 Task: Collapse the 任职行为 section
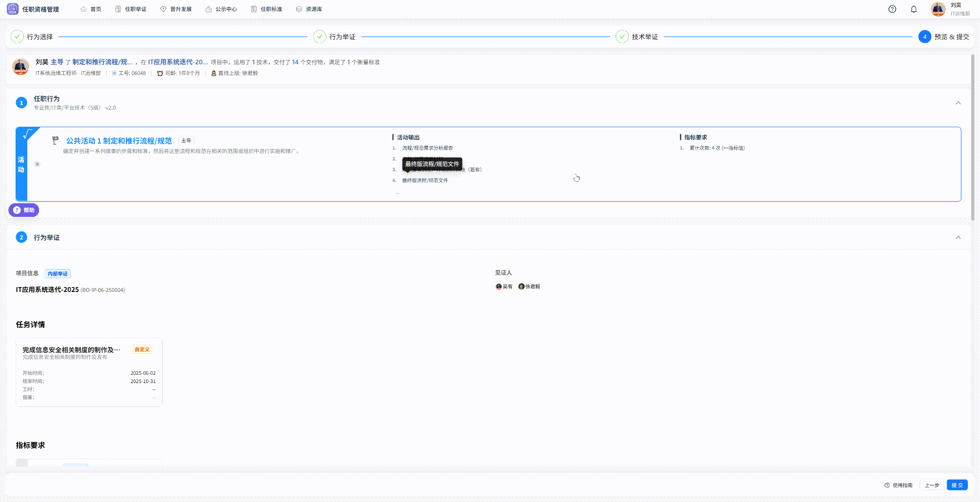click(x=958, y=103)
